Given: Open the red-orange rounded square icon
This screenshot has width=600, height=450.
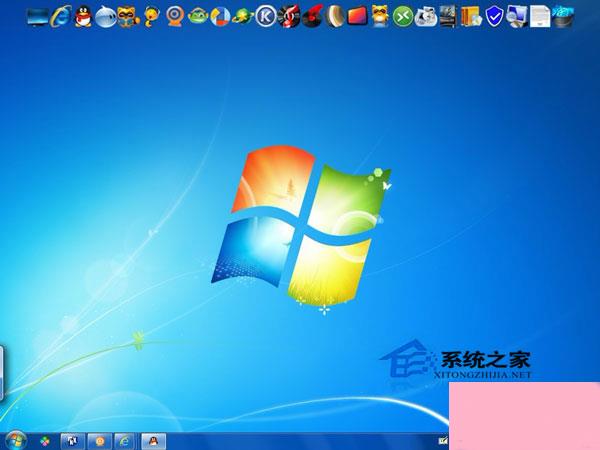Looking at the screenshot, I should point(357,17).
